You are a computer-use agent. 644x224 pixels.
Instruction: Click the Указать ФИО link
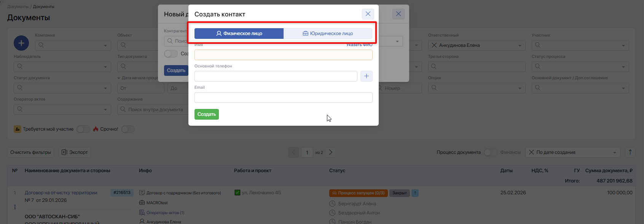[x=359, y=45]
